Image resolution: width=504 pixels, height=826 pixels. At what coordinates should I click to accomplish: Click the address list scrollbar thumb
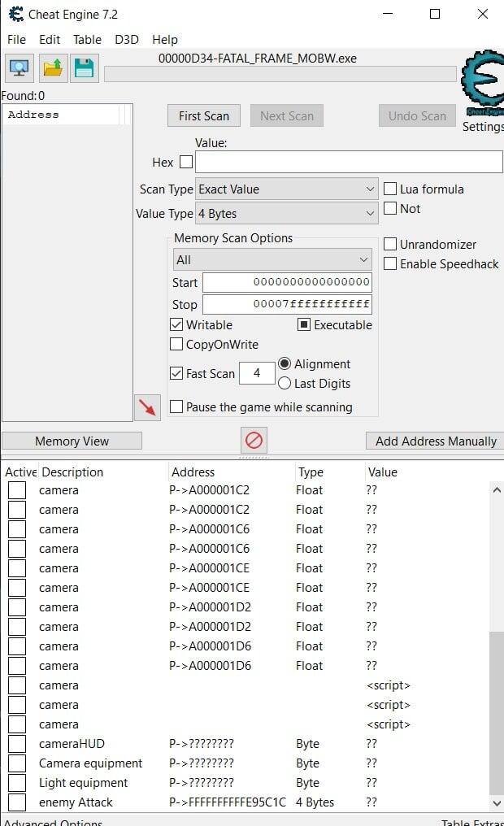(x=496, y=713)
